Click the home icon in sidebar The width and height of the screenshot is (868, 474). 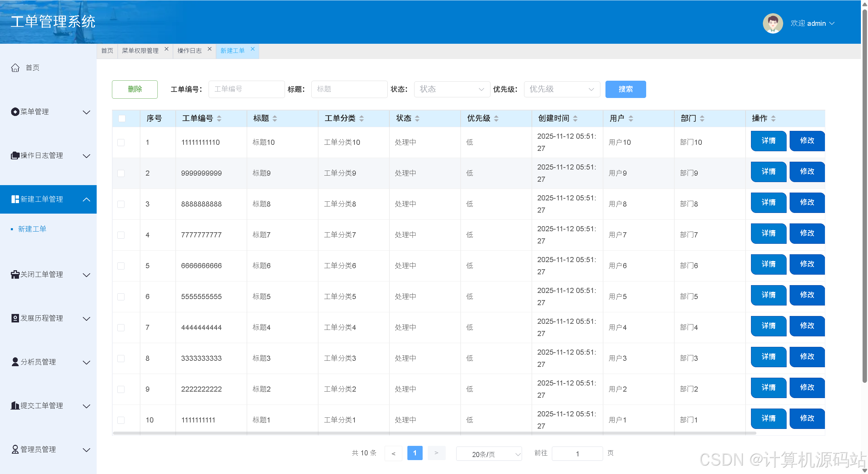[15, 68]
